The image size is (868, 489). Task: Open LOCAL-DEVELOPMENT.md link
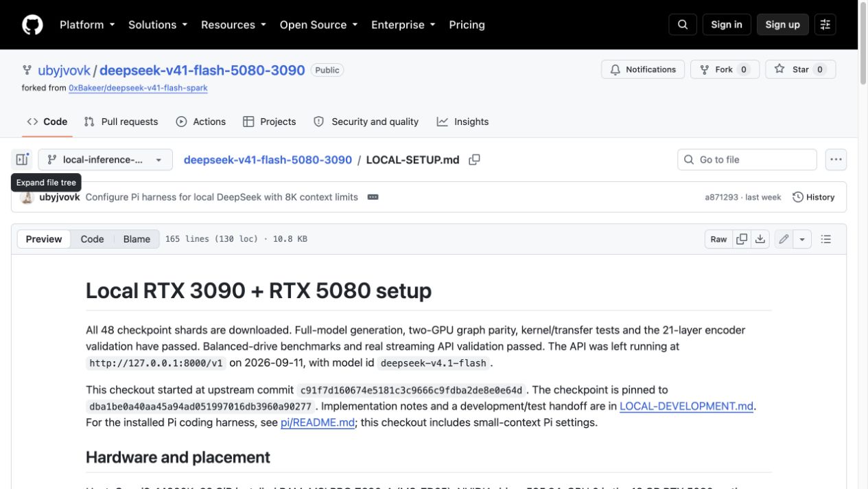click(x=686, y=406)
